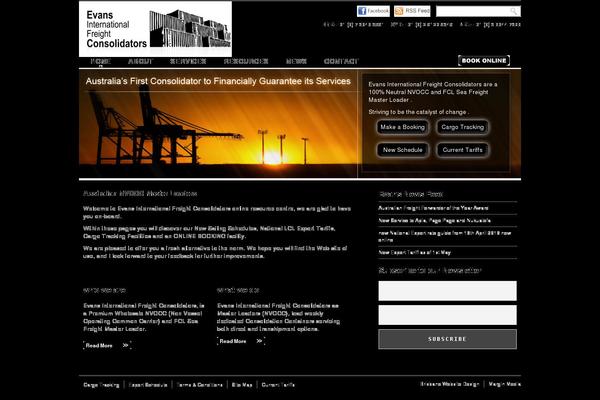Open Site Map footer link
Viewport: 600px width, 400px height.
[242, 385]
